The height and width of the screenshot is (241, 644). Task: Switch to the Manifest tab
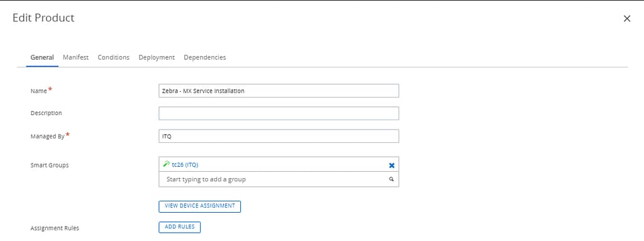(x=75, y=57)
